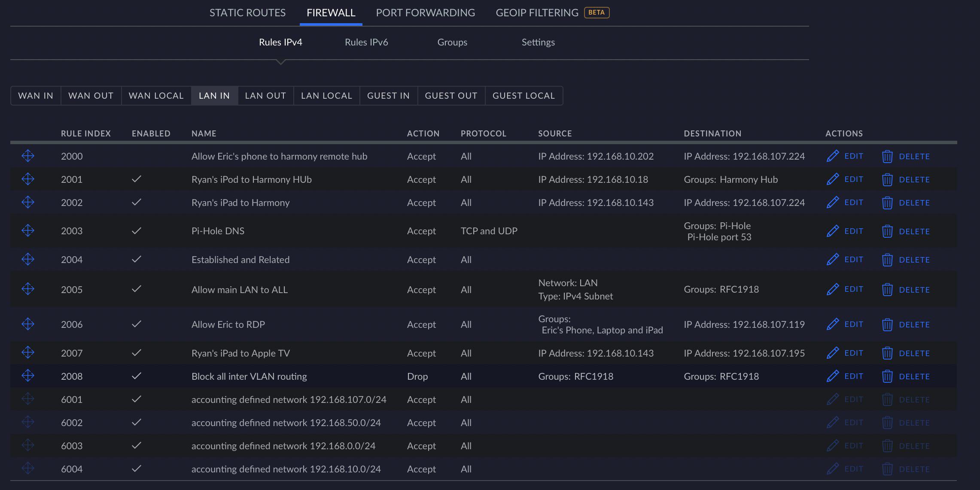Open the GeoIP Filtering beta tab
The width and height of the screenshot is (980, 490).
pyautogui.click(x=537, y=12)
